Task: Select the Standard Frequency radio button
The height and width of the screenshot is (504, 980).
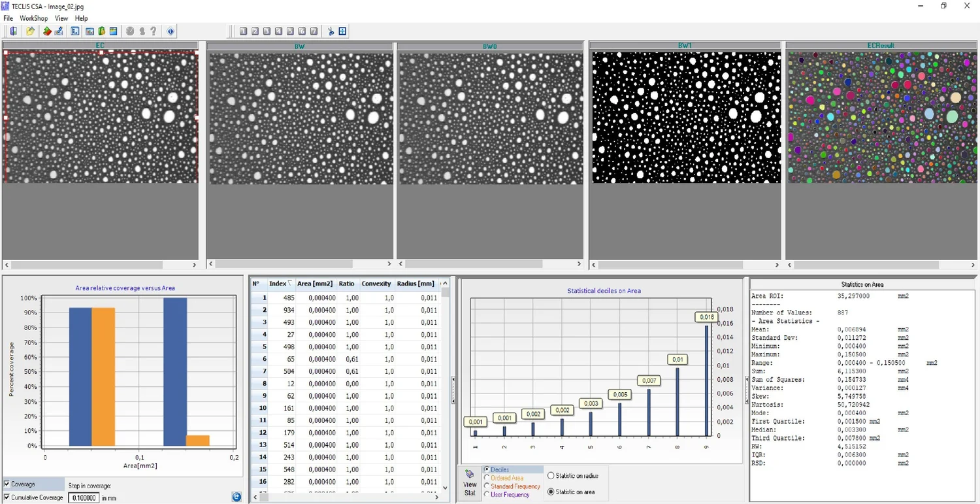Action: pos(487,486)
